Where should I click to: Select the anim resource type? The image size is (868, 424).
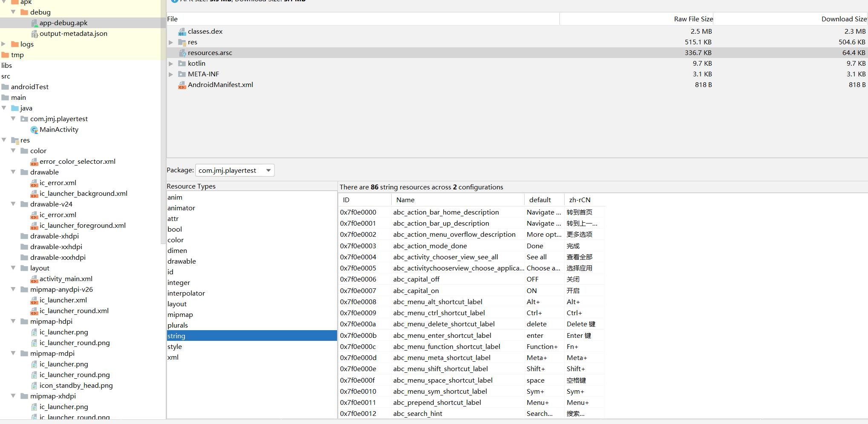(x=252, y=197)
